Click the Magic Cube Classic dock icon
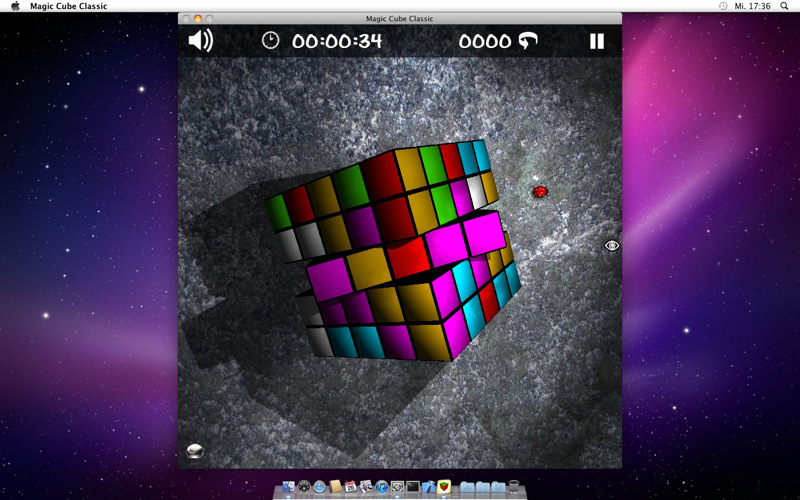800x500 pixels. (x=444, y=486)
